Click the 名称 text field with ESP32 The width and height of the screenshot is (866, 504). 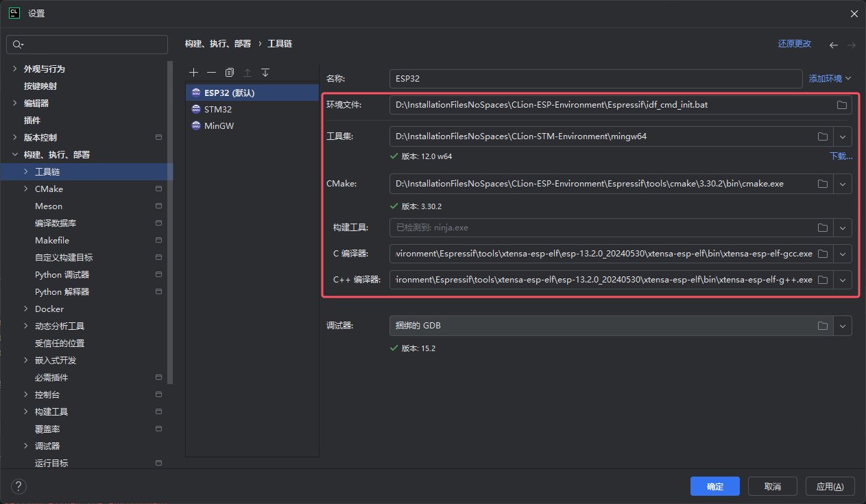tap(596, 79)
